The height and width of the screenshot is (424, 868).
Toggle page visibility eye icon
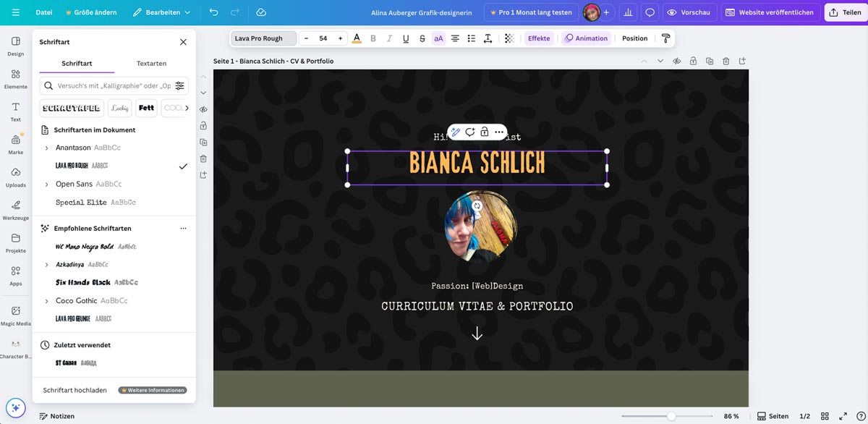pos(676,62)
